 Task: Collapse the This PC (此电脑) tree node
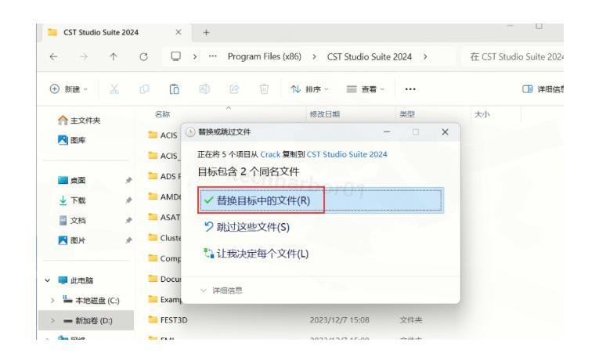[47, 280]
